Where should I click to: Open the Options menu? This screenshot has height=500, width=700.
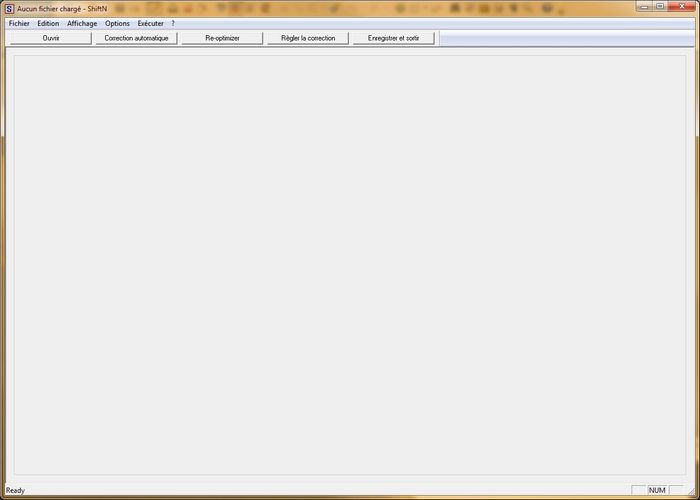coord(117,23)
